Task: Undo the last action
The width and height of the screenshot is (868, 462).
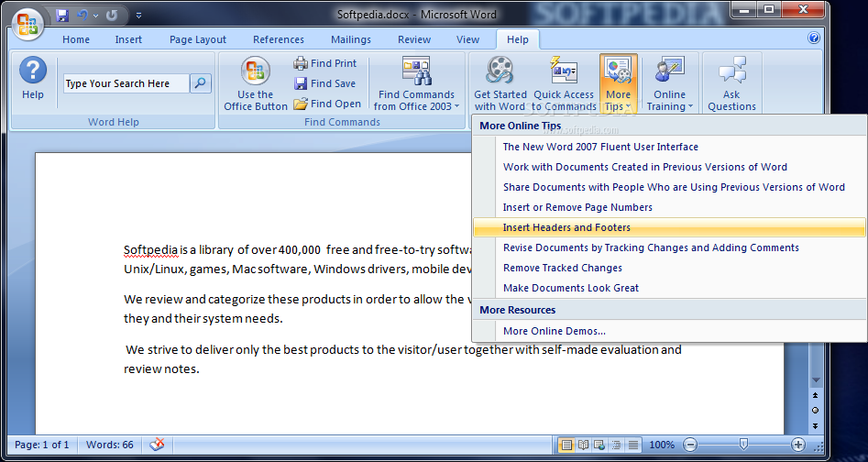Action: point(83,15)
